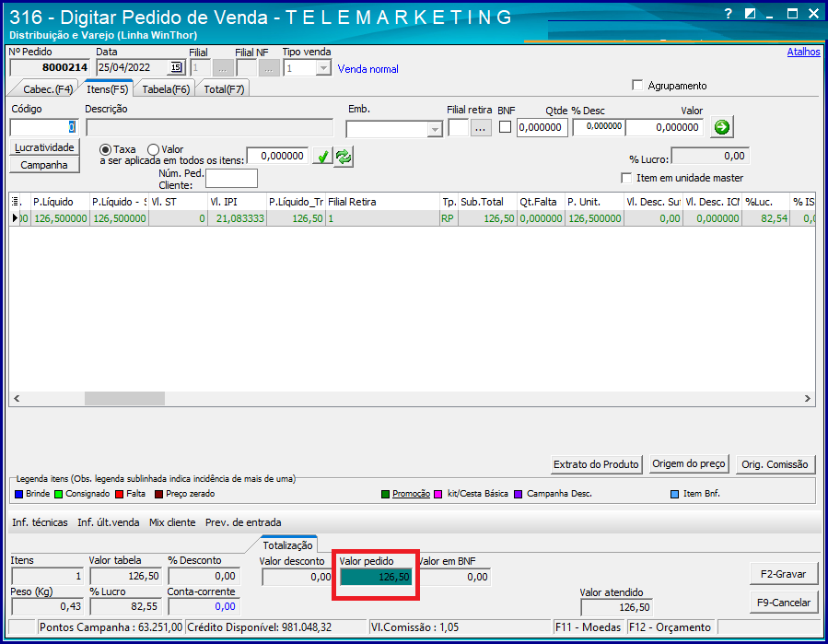Click Conta-corrente value 0,00
828x644 pixels.
(204, 606)
